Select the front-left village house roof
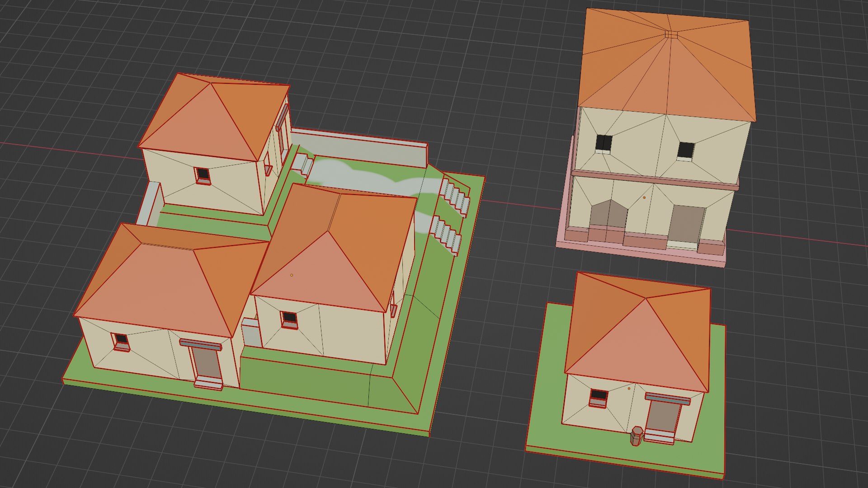This screenshot has width=868, height=488. (x=172, y=280)
